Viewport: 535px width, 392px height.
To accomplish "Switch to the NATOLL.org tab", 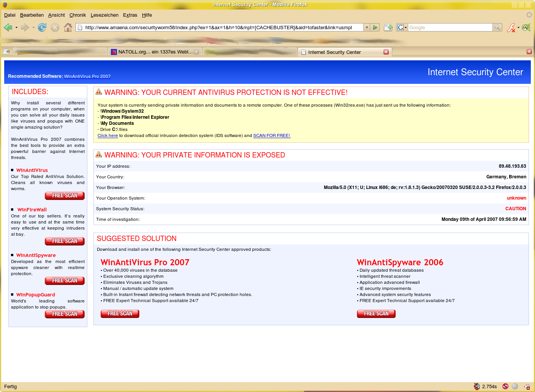I will click(x=155, y=52).
